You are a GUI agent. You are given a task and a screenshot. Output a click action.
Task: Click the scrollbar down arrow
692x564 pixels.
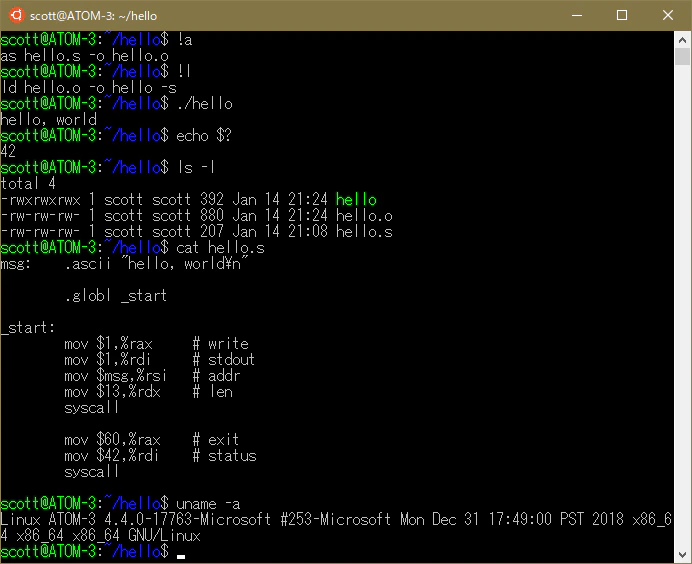(682, 555)
